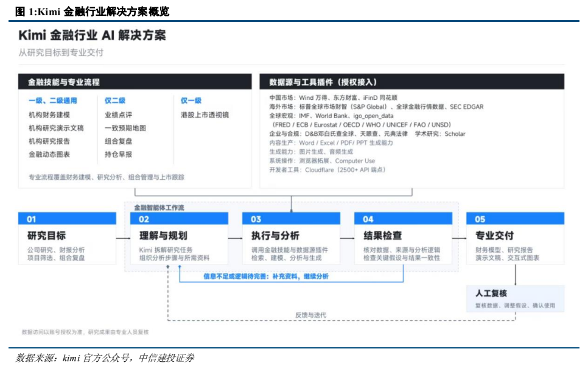Click the '系统操作: 浏览器拓展、Computer Use' line
Viewport: 588px width, 371px height.
(322, 161)
